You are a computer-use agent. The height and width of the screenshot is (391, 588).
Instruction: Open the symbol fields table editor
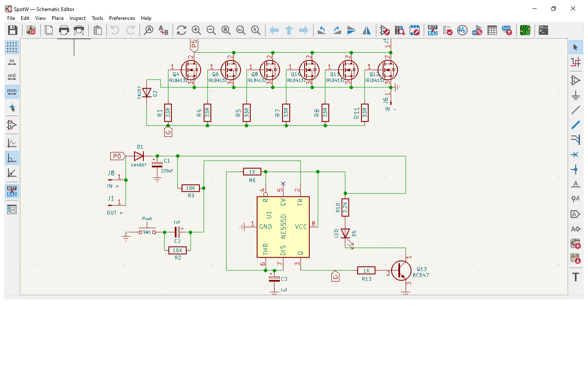click(x=492, y=30)
